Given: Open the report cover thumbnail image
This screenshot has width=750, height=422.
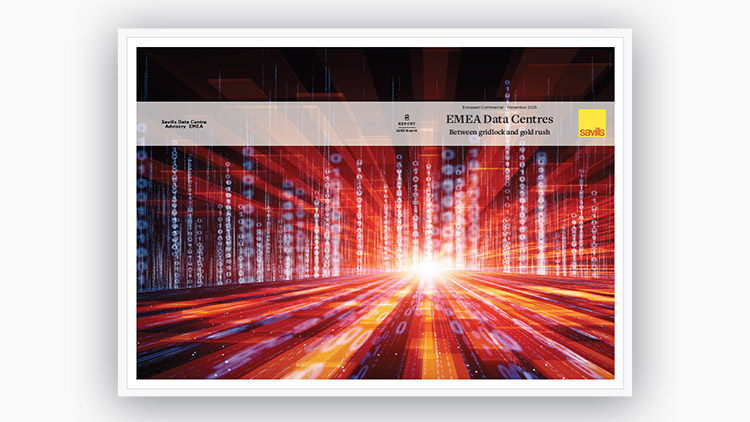Looking at the screenshot, I should pyautogui.click(x=375, y=250).
